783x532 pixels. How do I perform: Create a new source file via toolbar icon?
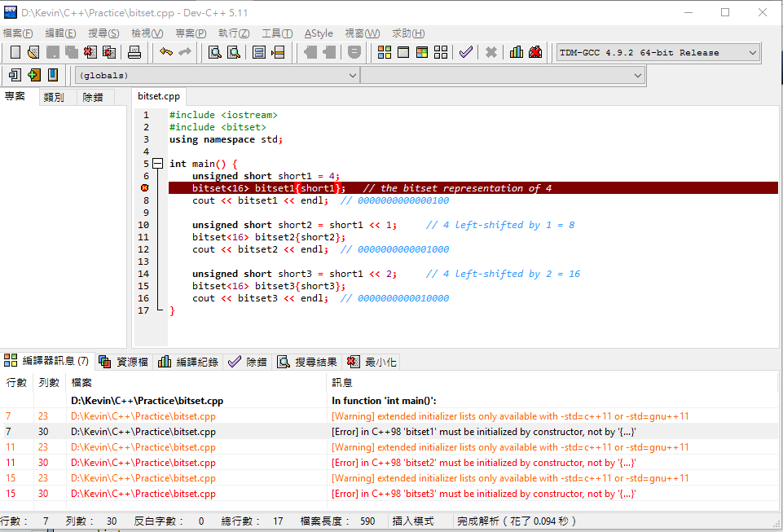coord(15,52)
